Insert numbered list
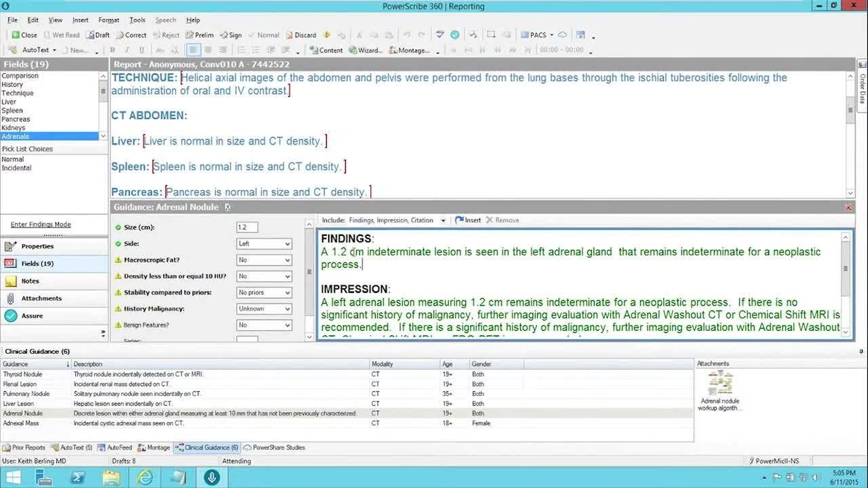This screenshot has width=868, height=488. click(241, 50)
